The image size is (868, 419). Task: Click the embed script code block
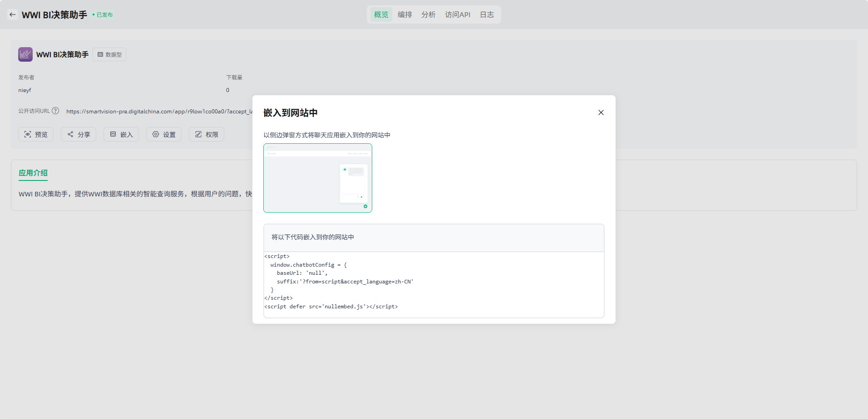(x=434, y=282)
